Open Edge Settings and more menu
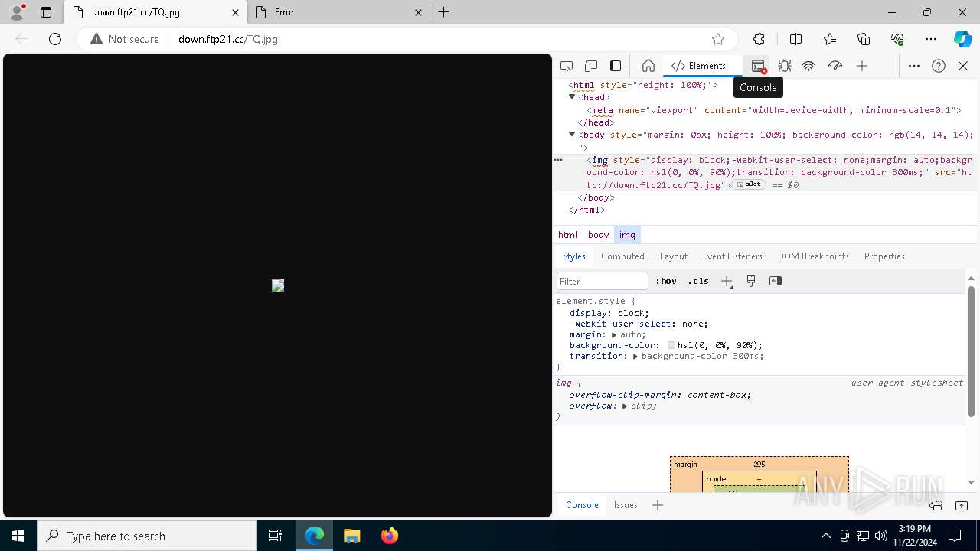The image size is (980, 551). coord(931,39)
